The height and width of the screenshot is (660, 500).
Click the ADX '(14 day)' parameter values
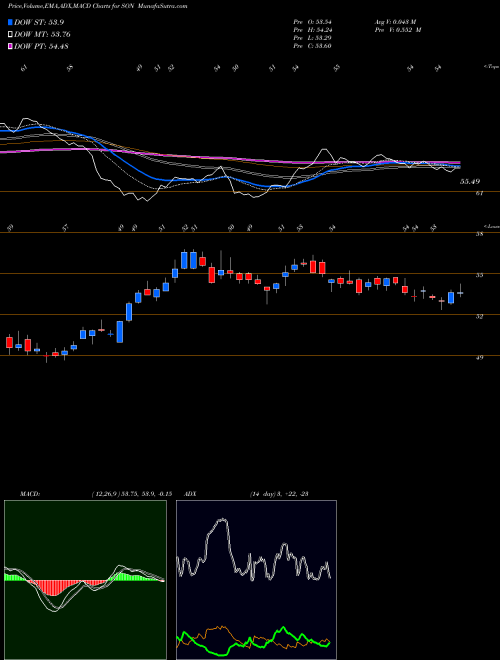tap(279, 494)
